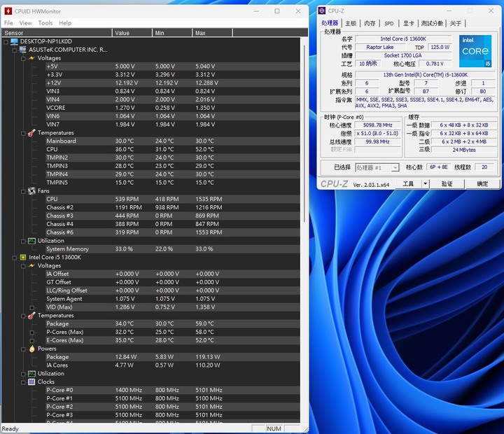504x434 pixels.
Task: Click the HWMonitor vertical scrollbar thumb
Action: click(x=304, y=134)
